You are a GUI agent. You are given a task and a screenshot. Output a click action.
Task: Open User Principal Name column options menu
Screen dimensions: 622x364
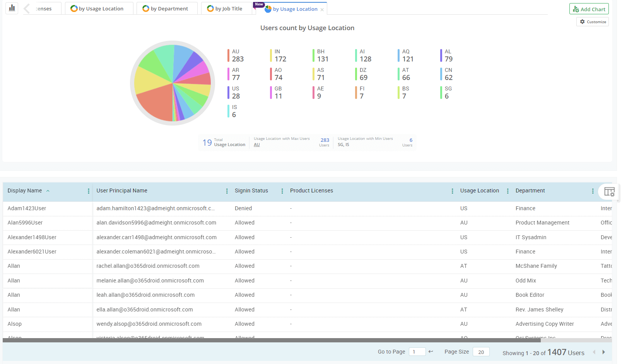coord(227,191)
